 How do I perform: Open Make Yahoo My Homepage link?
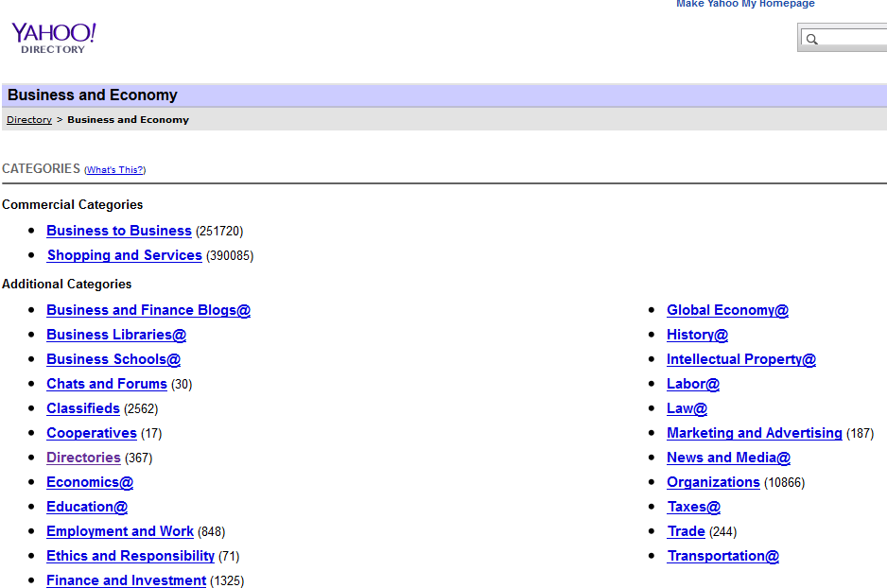pos(745,5)
